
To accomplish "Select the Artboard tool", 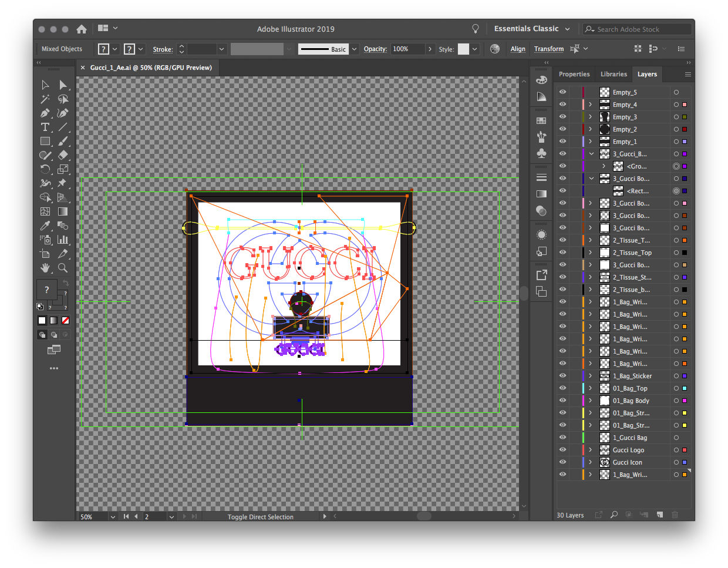I will [45, 254].
